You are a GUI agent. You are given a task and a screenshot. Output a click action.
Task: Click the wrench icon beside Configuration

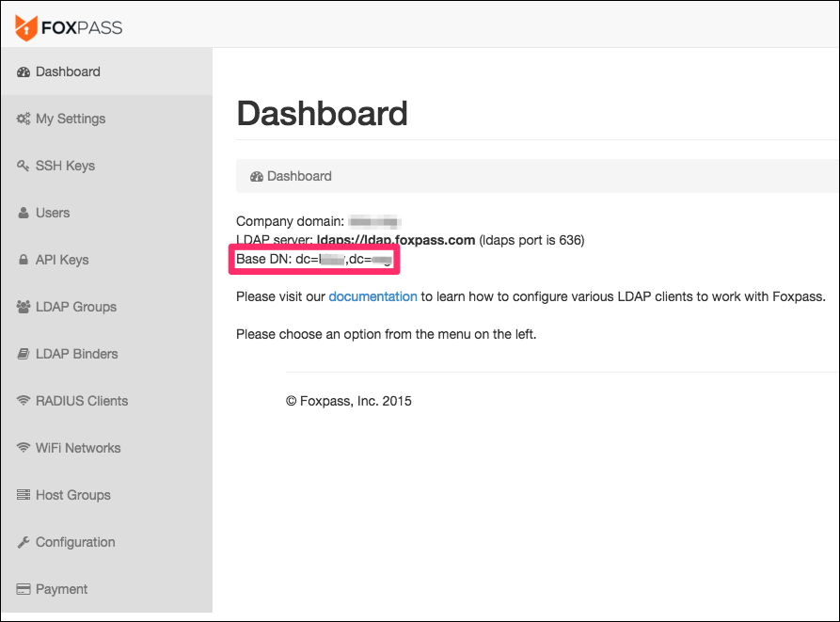23,542
